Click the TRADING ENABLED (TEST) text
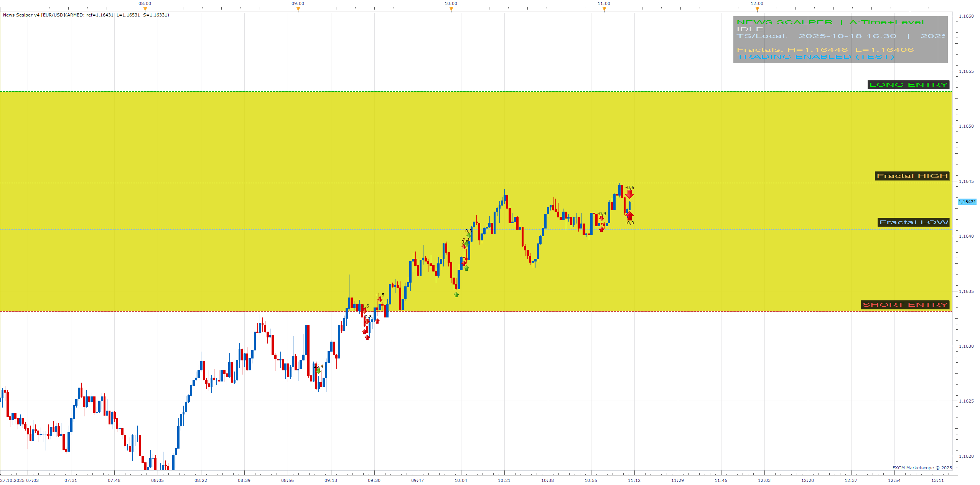The image size is (980, 485). (x=815, y=57)
